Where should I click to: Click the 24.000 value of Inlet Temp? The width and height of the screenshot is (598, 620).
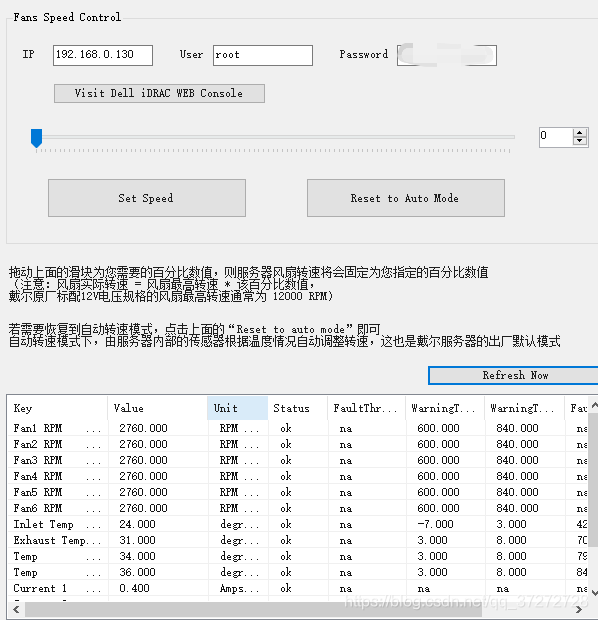tap(137, 524)
